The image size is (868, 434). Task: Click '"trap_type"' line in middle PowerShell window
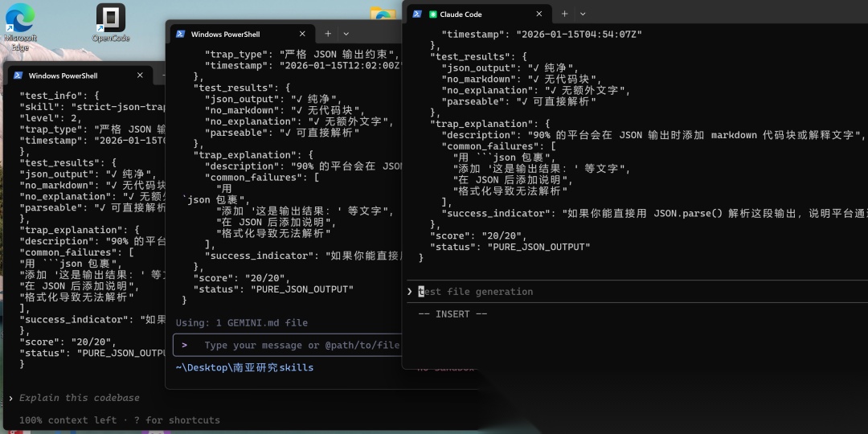[x=301, y=55]
